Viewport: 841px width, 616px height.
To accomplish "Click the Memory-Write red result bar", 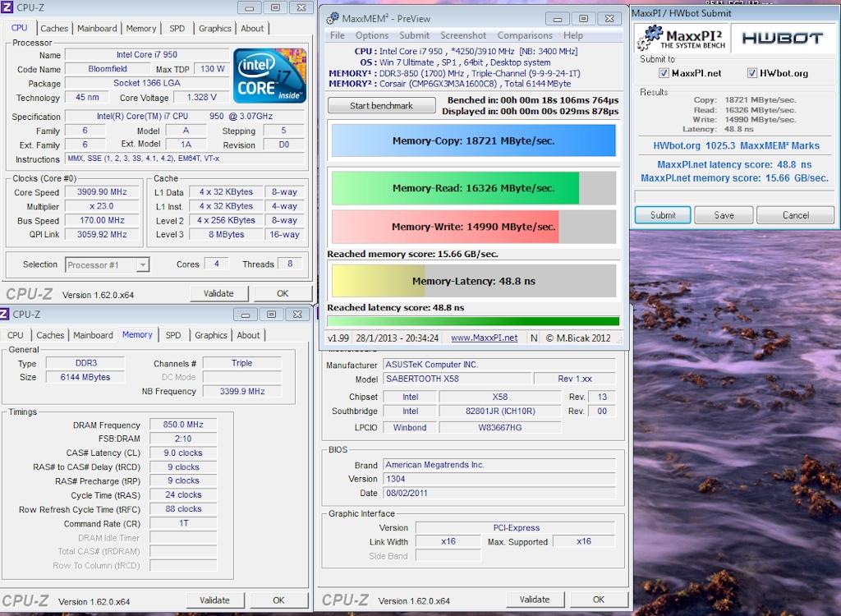I will click(x=474, y=227).
